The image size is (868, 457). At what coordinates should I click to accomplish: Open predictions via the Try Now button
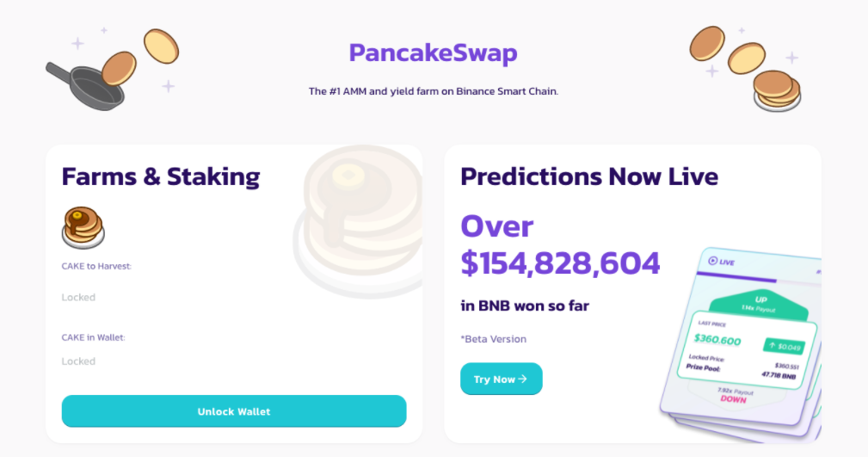[x=502, y=379]
